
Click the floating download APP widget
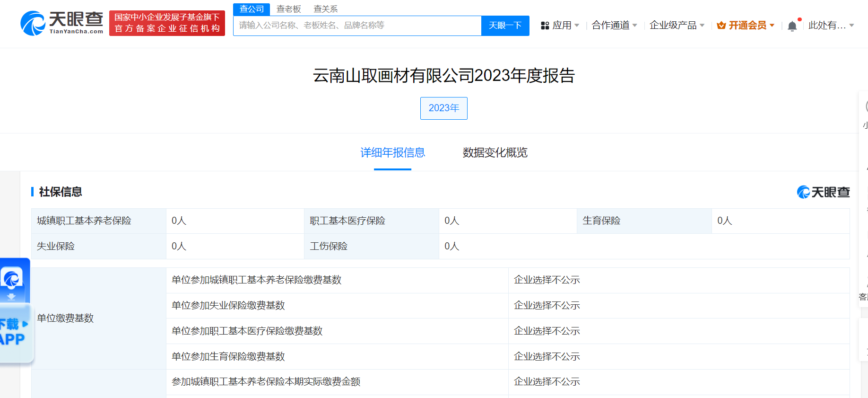pos(15,310)
